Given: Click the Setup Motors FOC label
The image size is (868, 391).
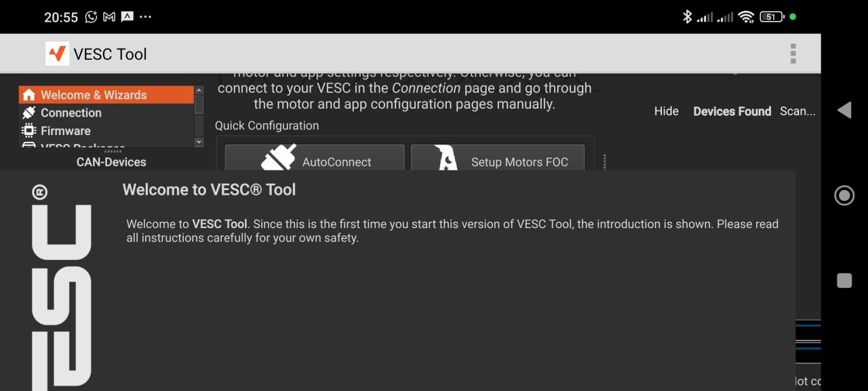Looking at the screenshot, I should click(519, 162).
